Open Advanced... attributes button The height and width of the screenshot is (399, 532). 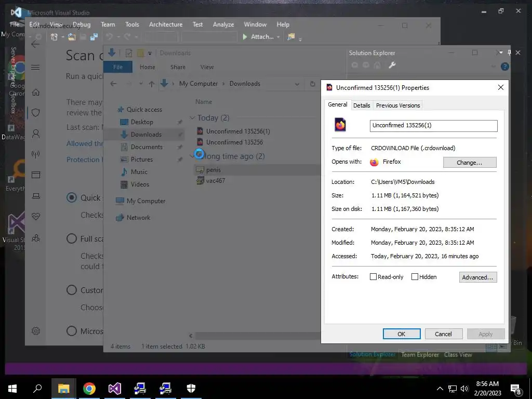pyautogui.click(x=478, y=277)
